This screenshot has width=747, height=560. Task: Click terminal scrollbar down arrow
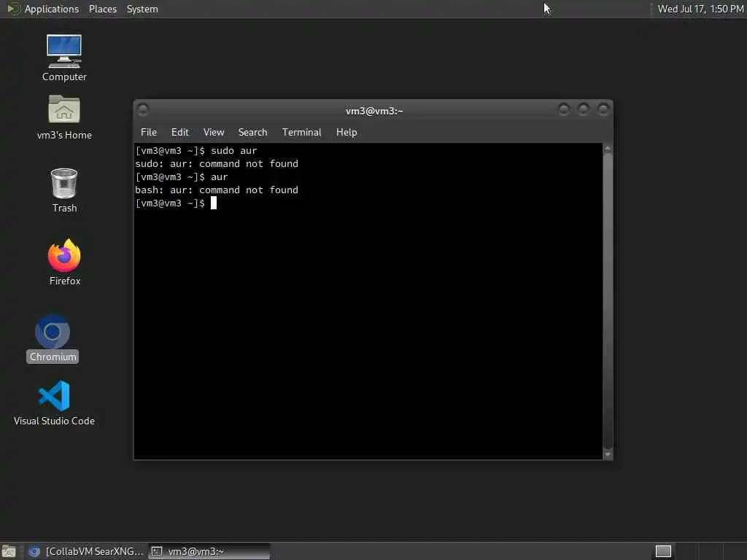[608, 454]
